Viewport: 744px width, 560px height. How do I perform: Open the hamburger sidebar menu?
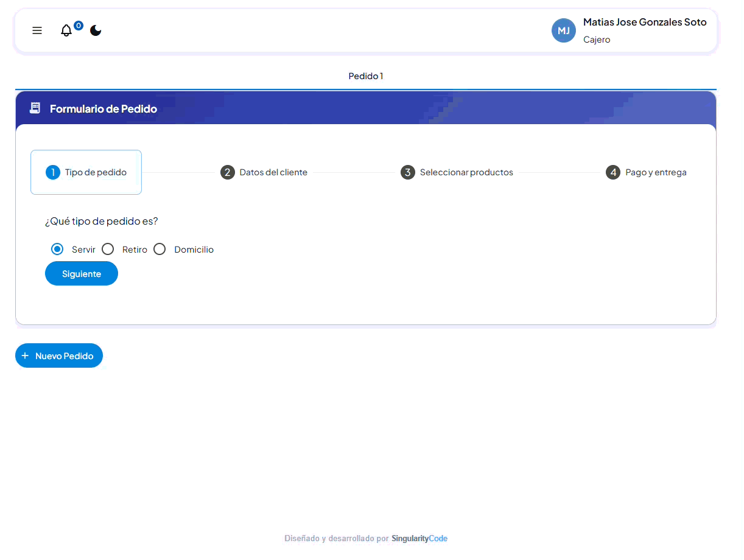click(x=37, y=30)
